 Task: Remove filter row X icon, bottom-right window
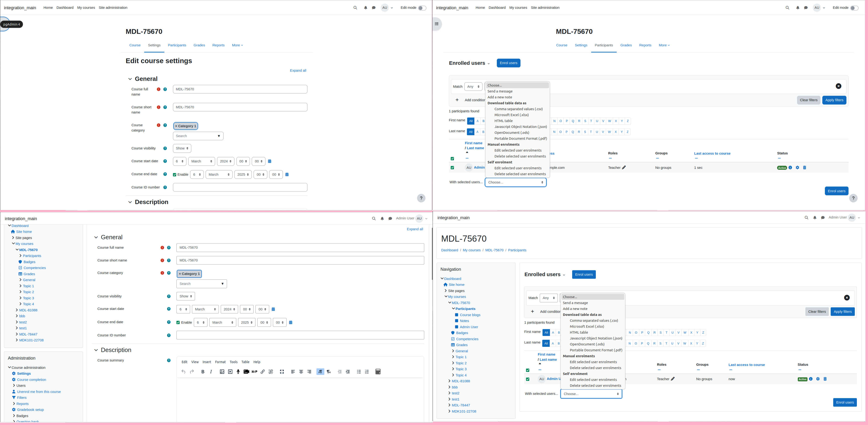(847, 298)
